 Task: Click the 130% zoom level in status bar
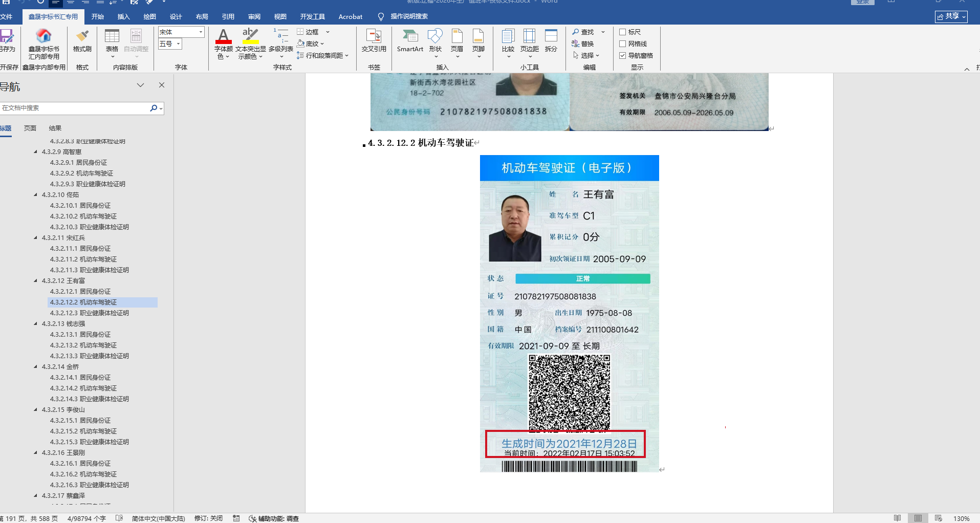pos(961,518)
